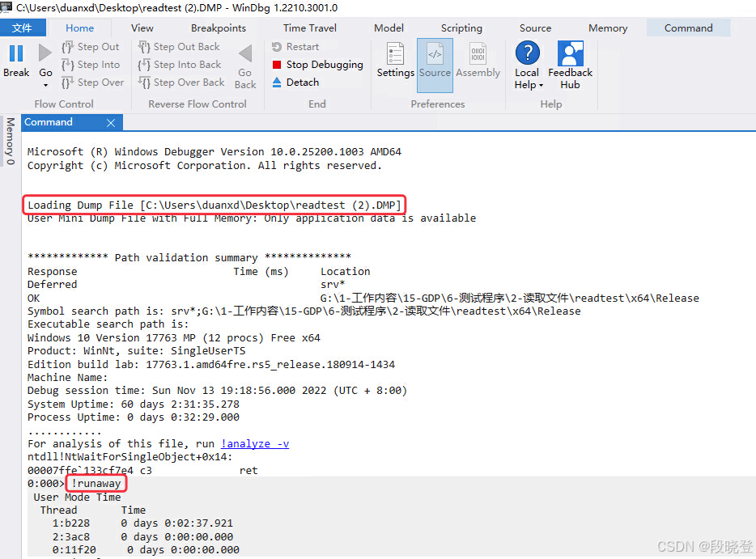Click the !analyze -v hyperlink
The image size is (756, 559).
254,443
